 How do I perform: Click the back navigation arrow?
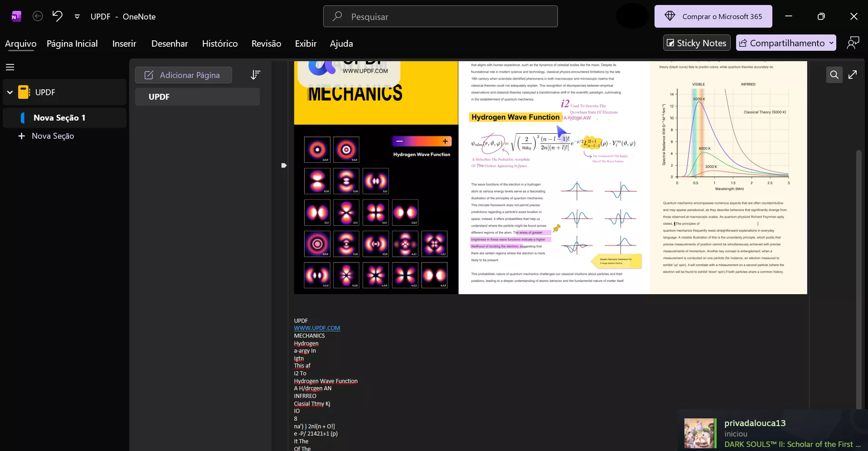point(38,16)
